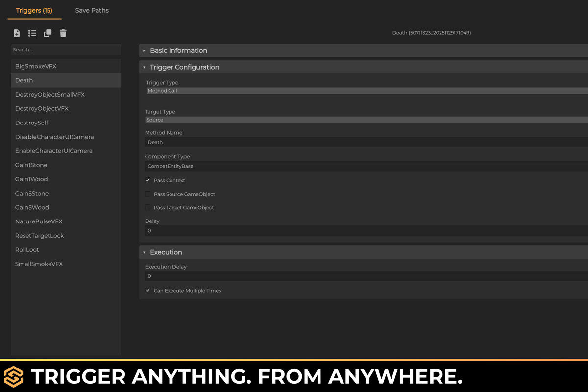This screenshot has height=392, width=588.
Task: Uncheck the Pass Context checkbox
Action: (148, 180)
